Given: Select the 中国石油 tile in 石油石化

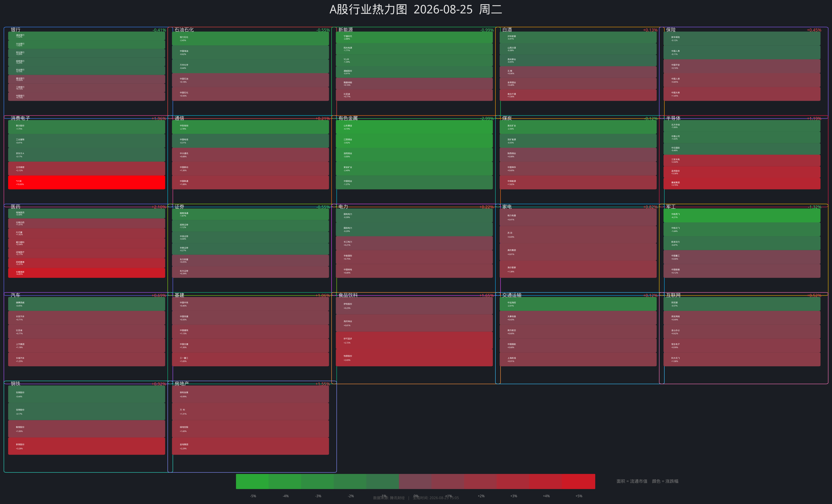Looking at the screenshot, I should (x=250, y=80).
